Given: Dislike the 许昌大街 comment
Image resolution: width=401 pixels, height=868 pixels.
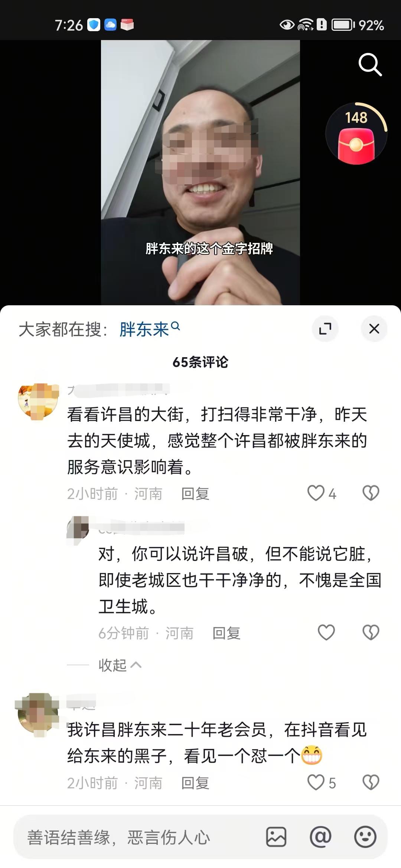Looking at the screenshot, I should [371, 493].
